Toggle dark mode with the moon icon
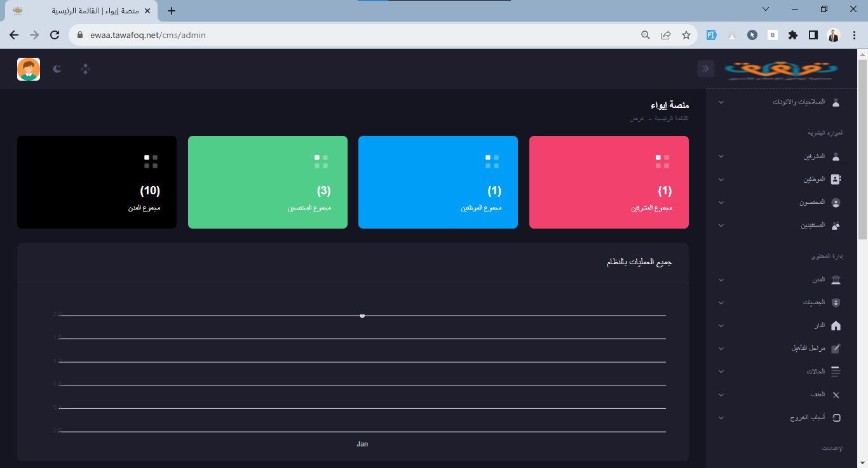Image resolution: width=868 pixels, height=468 pixels. [57, 69]
